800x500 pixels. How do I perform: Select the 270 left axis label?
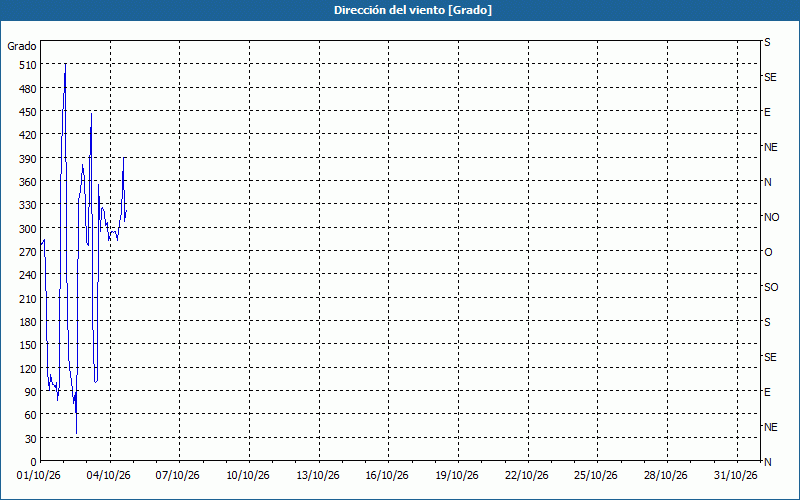point(28,252)
